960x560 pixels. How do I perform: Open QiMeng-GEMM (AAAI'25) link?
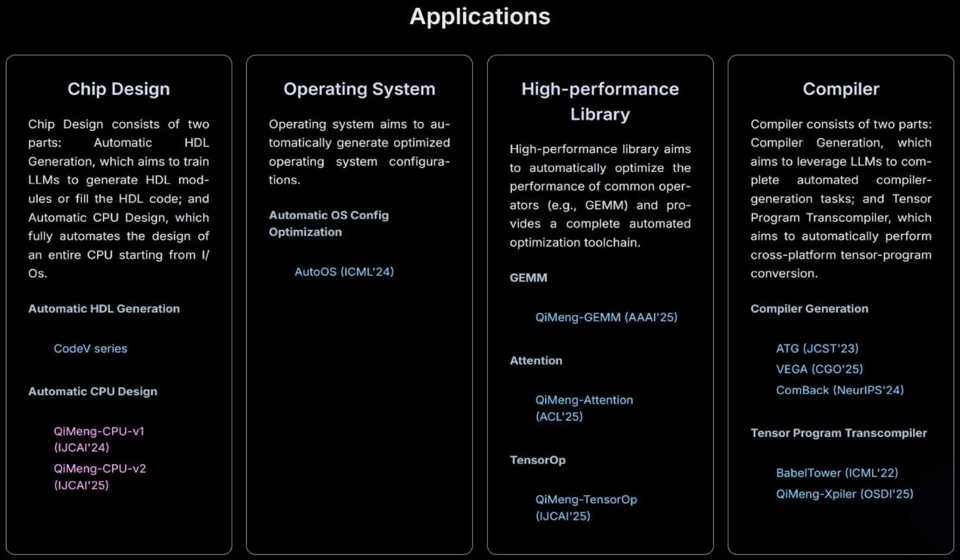coord(606,317)
